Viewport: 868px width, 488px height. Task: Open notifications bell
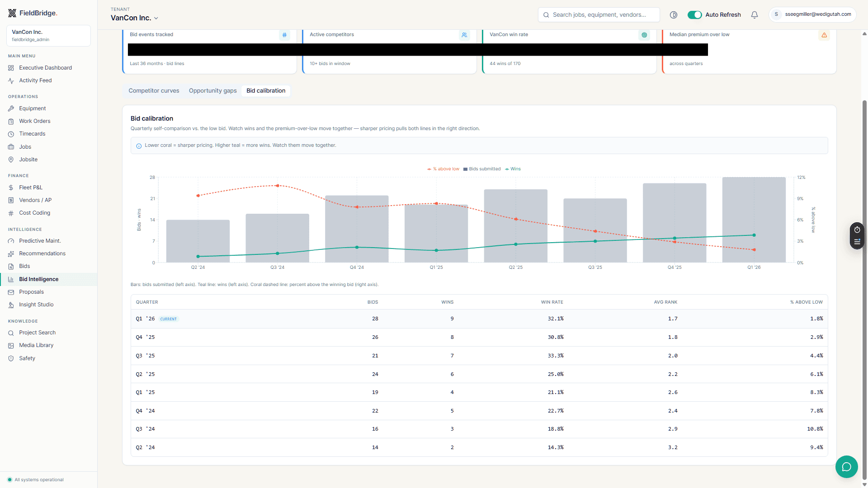tap(755, 15)
